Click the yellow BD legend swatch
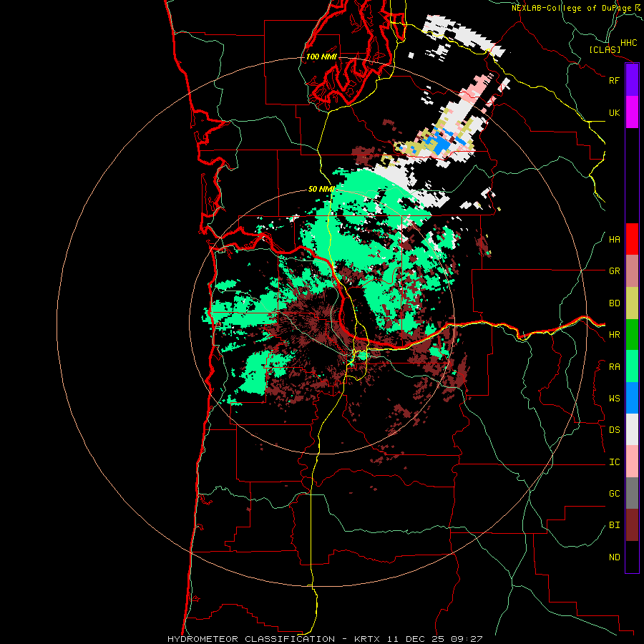 (632, 303)
